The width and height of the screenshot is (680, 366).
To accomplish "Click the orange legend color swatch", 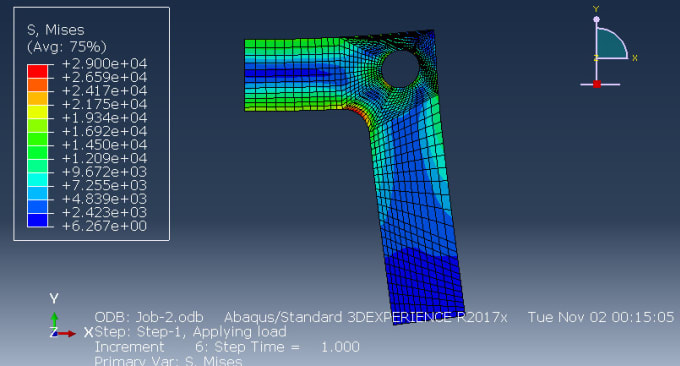I will (x=37, y=85).
